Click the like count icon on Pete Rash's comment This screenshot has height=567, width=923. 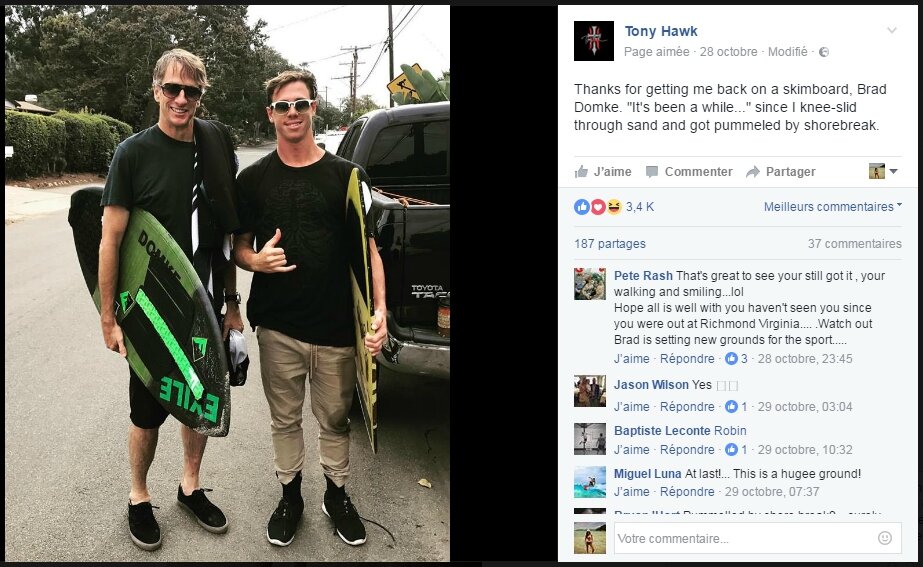731,358
